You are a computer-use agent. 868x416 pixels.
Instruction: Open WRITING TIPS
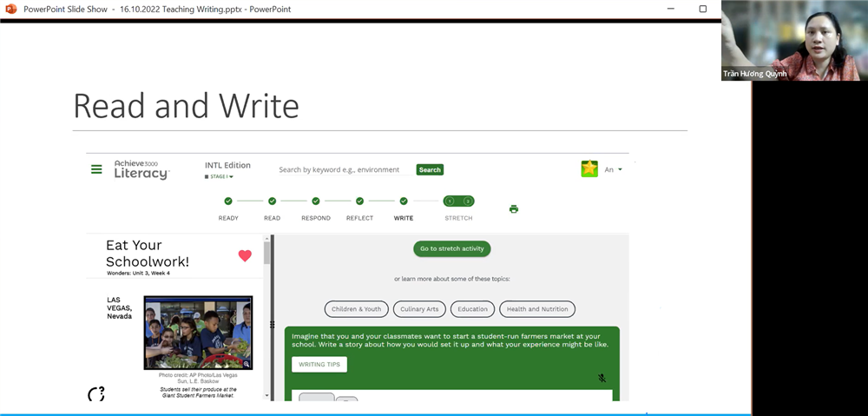[x=319, y=364]
